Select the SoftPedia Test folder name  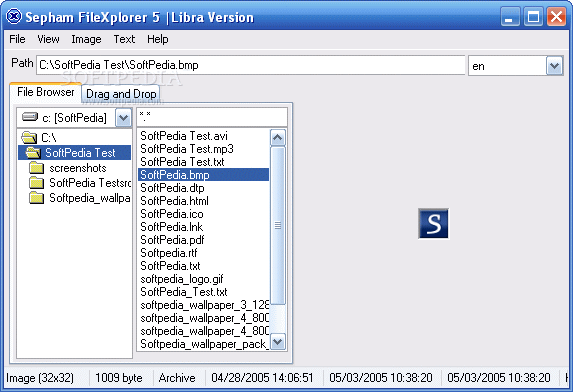point(80,153)
